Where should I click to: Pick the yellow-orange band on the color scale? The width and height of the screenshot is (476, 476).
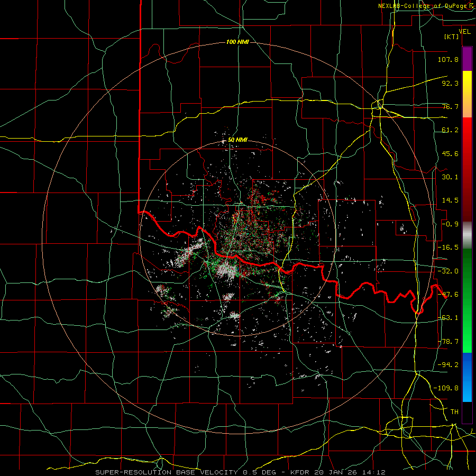(467, 94)
